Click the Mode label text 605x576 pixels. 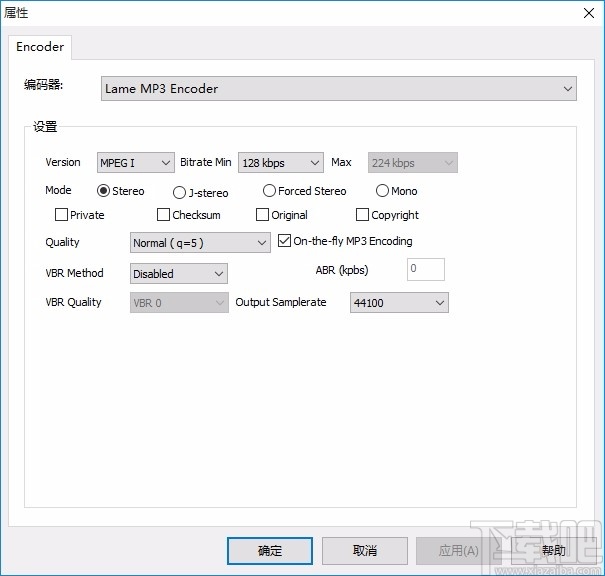[x=58, y=190]
